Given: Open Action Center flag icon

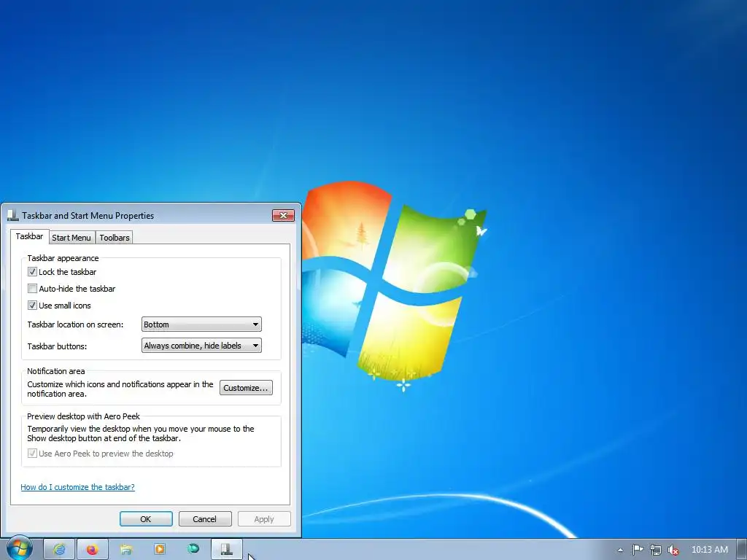Looking at the screenshot, I should pyautogui.click(x=638, y=550).
